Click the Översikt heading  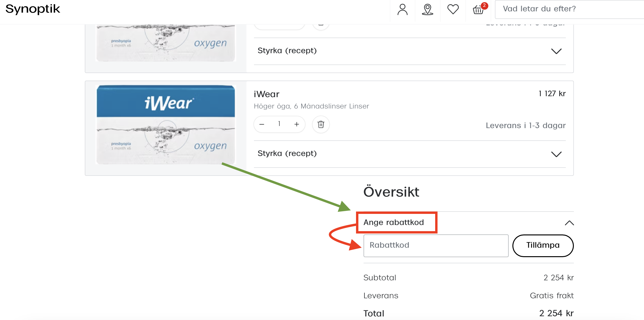tap(391, 192)
